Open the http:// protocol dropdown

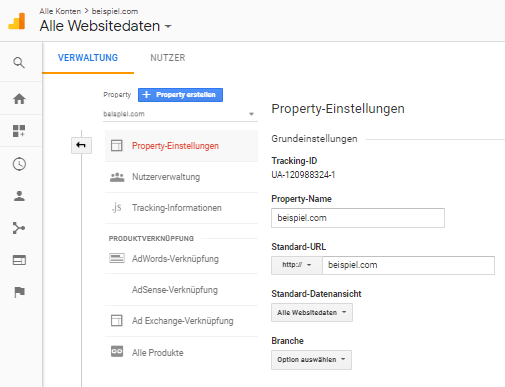(297, 265)
